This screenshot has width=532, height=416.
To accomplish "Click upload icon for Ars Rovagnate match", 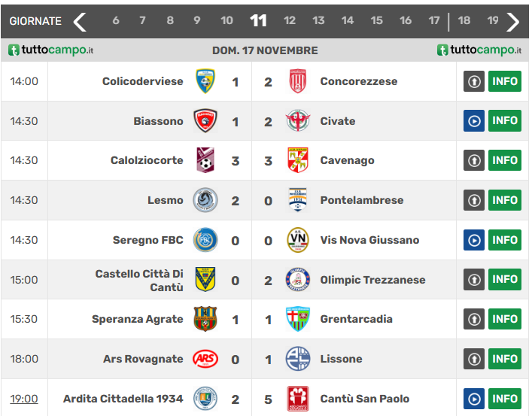I will tap(473, 359).
